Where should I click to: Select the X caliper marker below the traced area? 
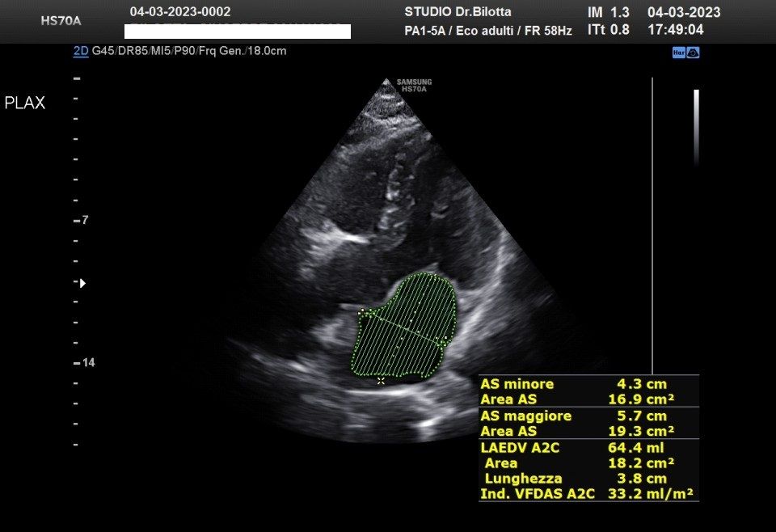click(x=381, y=380)
